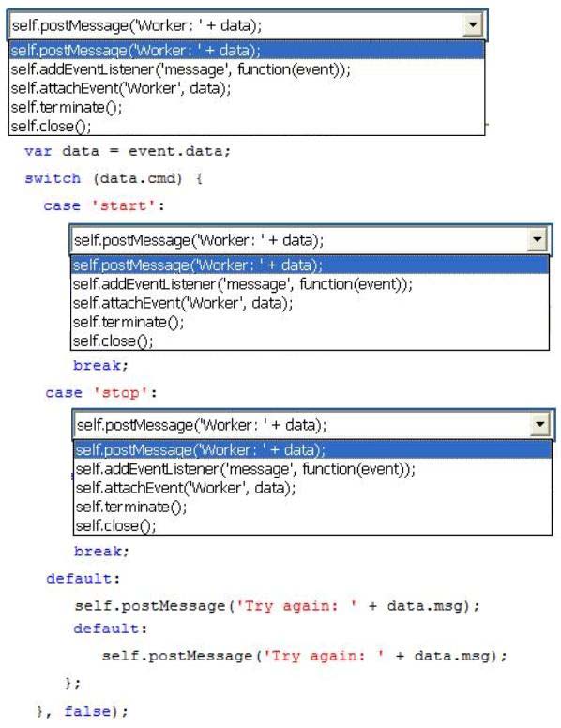Select self.close() in the 'start' case list
This screenshot has width=561, height=728.
311,341
